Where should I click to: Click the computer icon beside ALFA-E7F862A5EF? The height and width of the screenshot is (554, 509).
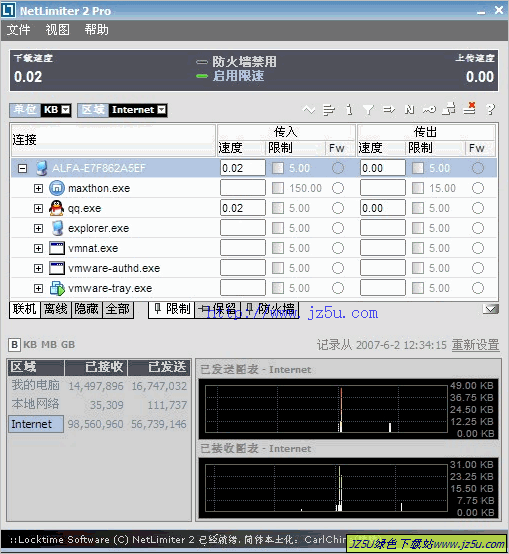click(x=42, y=168)
